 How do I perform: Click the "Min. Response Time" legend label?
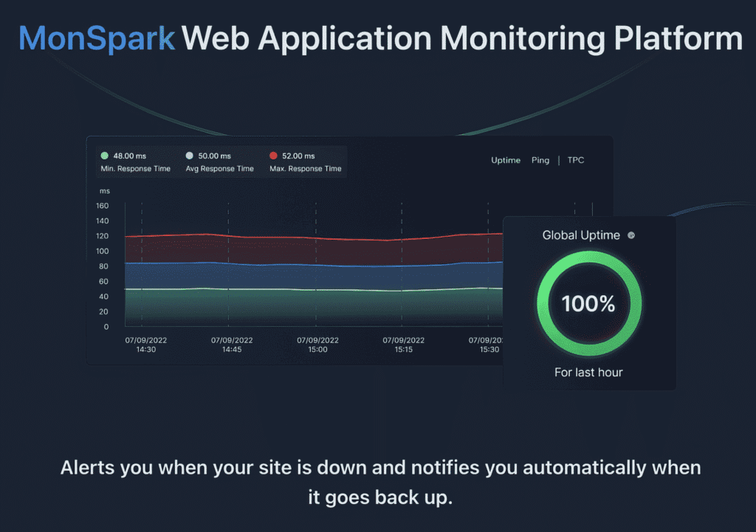(136, 169)
